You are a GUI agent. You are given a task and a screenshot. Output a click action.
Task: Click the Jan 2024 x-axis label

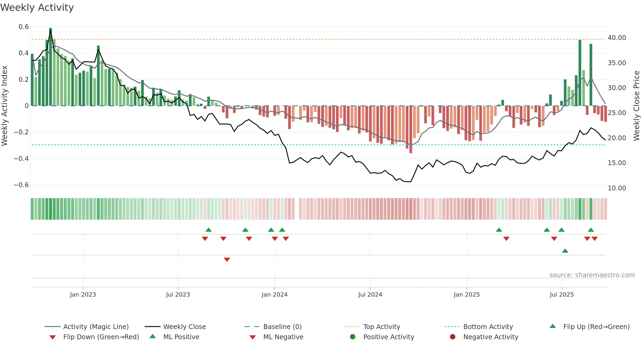coord(275,294)
